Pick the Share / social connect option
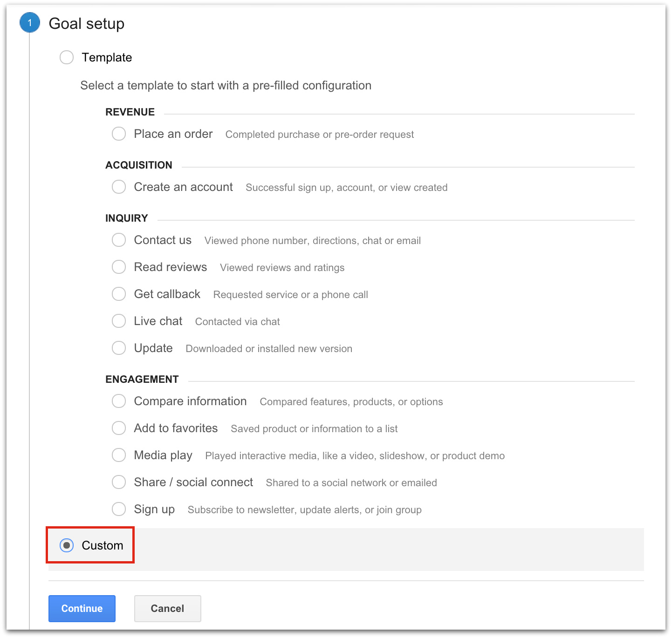Screen dimensions: 672x638 click(119, 482)
